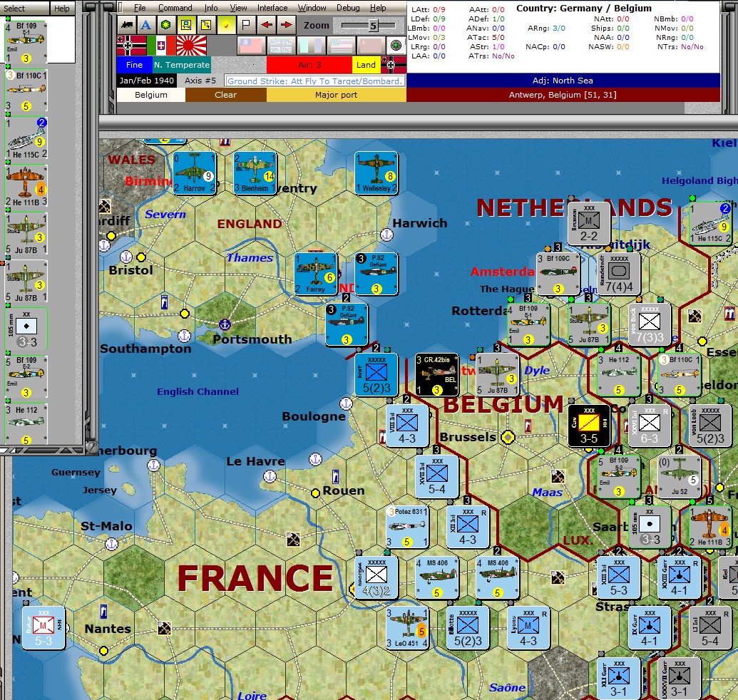This screenshot has height=700, width=738.
Task: Toggle the yellow '74' numbers toolbar button
Action: pos(206,24)
